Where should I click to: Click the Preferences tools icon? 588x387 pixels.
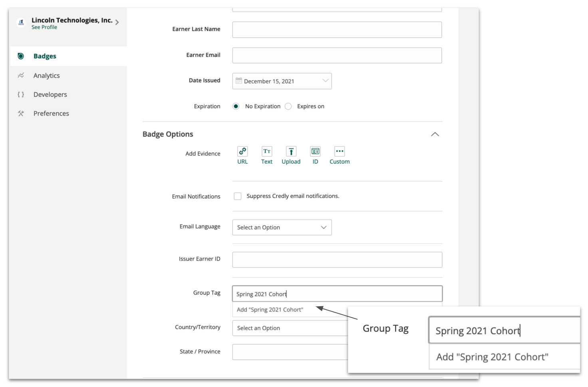click(x=21, y=113)
